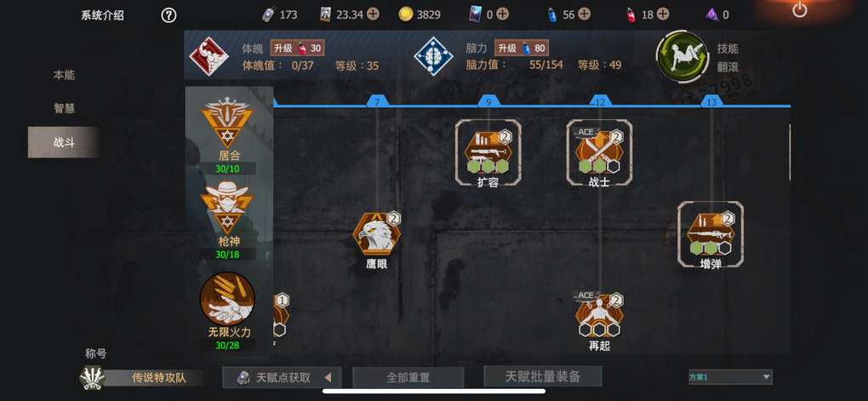The width and height of the screenshot is (868, 401).
Task: Tap the 鹰眼 eagle talent icon
Action: (377, 234)
